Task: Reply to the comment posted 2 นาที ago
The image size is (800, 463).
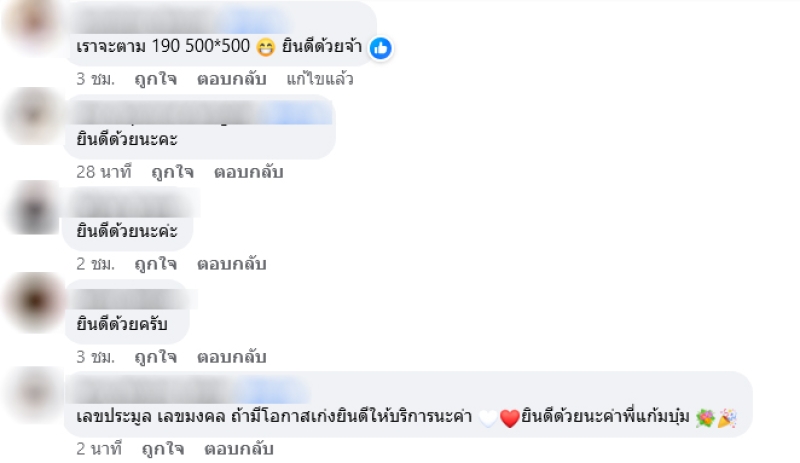Action: [239, 449]
